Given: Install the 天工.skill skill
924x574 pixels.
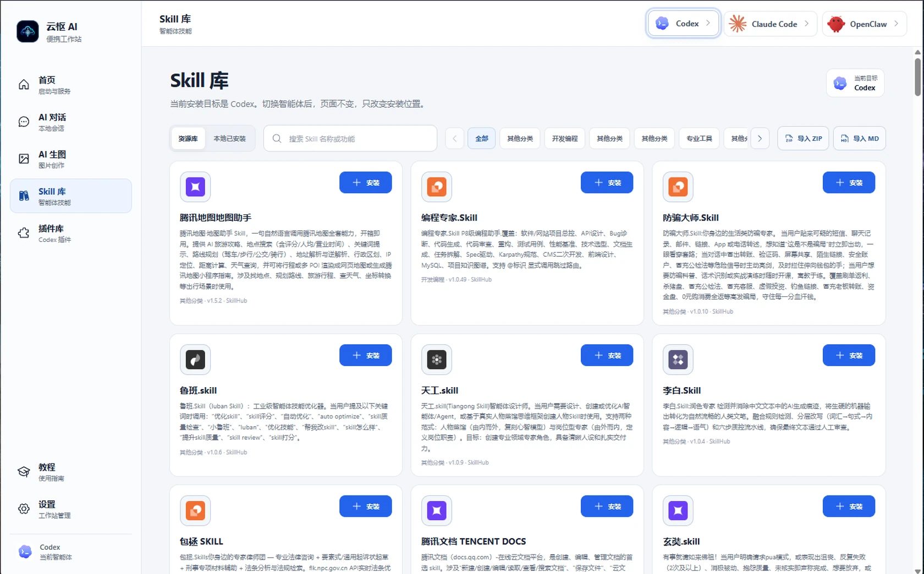Looking at the screenshot, I should pyautogui.click(x=607, y=355).
